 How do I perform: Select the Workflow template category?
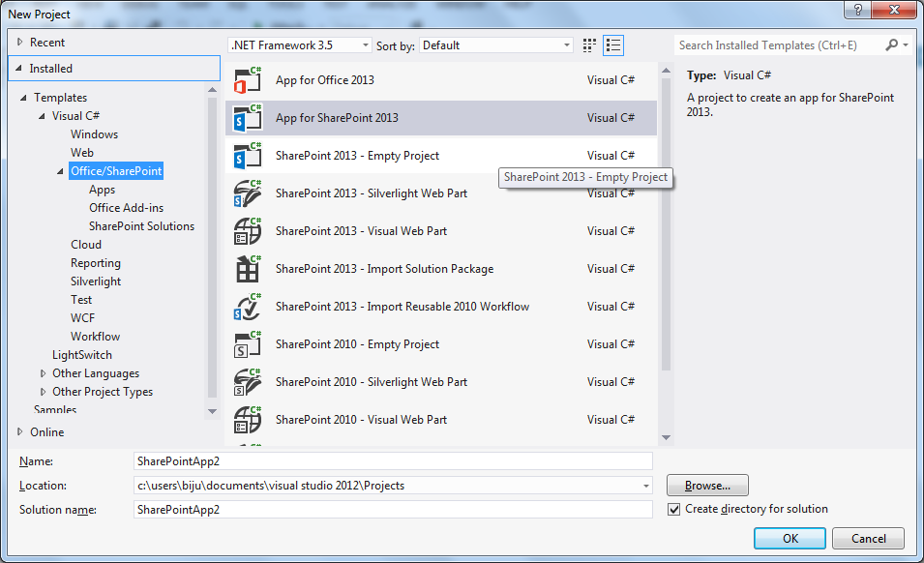95,337
